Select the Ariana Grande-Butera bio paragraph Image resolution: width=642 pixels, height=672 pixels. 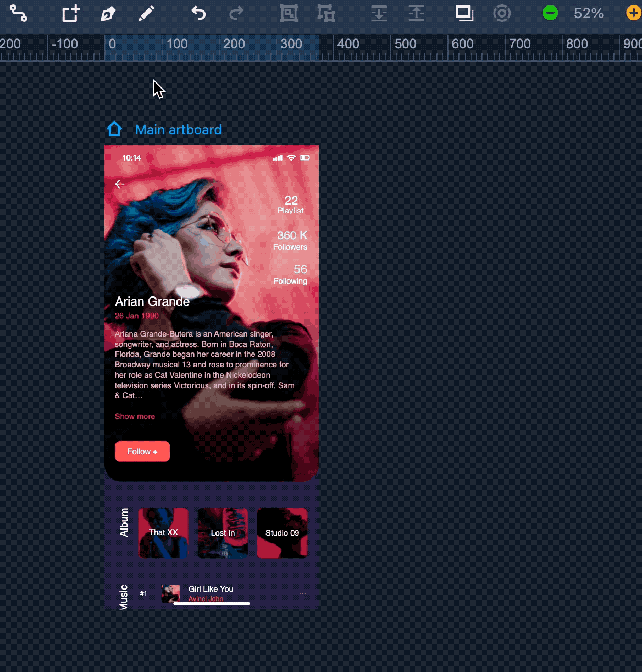click(x=204, y=365)
